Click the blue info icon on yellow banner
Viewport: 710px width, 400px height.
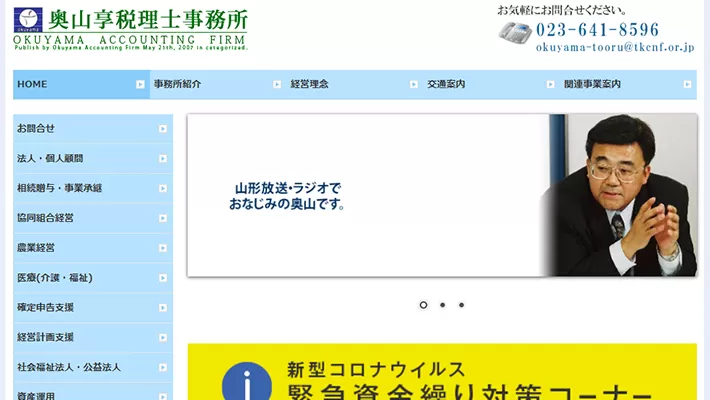(240, 381)
